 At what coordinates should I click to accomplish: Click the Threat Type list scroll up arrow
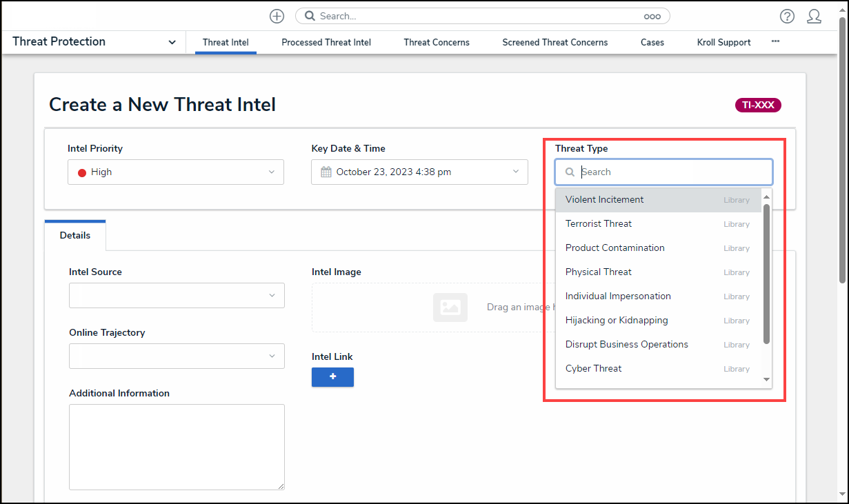(x=766, y=197)
